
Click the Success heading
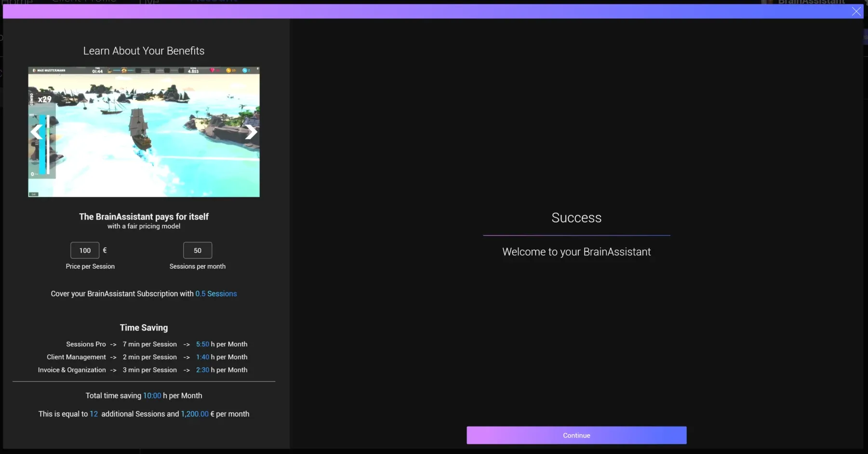pyautogui.click(x=576, y=218)
